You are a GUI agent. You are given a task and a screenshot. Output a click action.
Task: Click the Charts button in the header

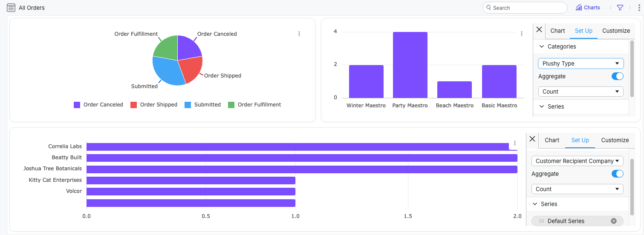pyautogui.click(x=588, y=8)
